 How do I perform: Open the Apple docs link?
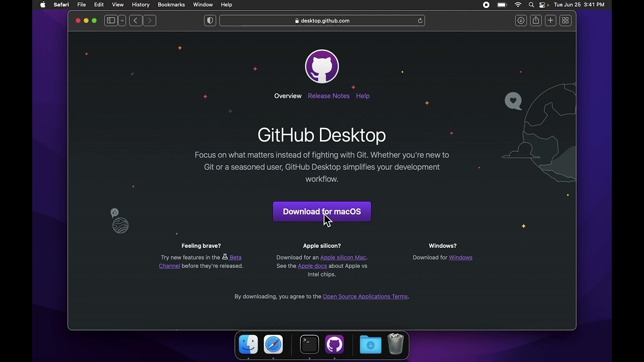[312, 266]
